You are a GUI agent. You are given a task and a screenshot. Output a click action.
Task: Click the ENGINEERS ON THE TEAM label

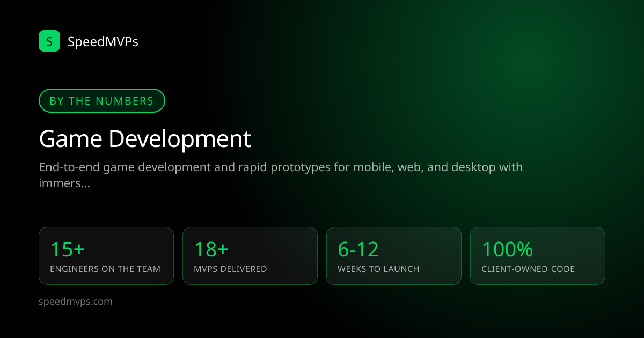coord(105,269)
